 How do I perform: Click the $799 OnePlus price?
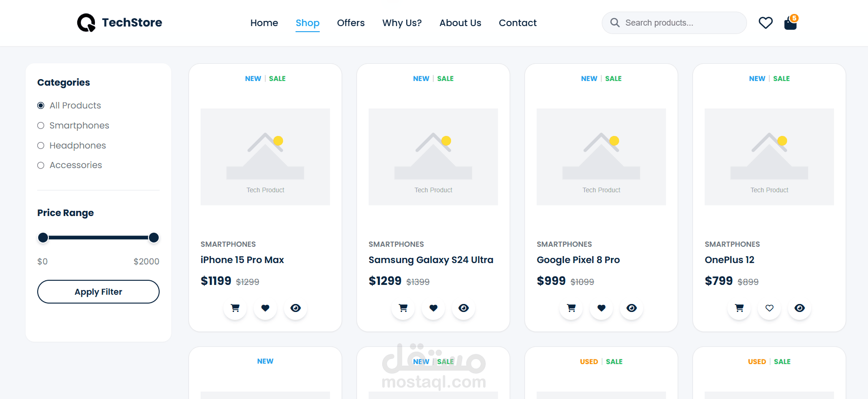[719, 281]
